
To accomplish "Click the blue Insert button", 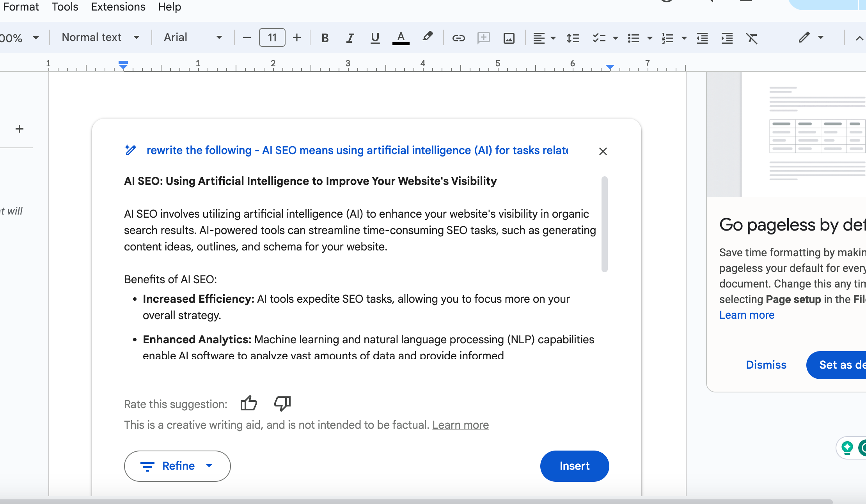I will [x=574, y=466].
